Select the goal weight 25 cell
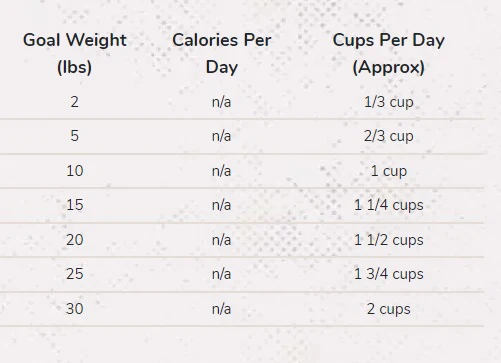The image size is (501, 363). click(75, 274)
